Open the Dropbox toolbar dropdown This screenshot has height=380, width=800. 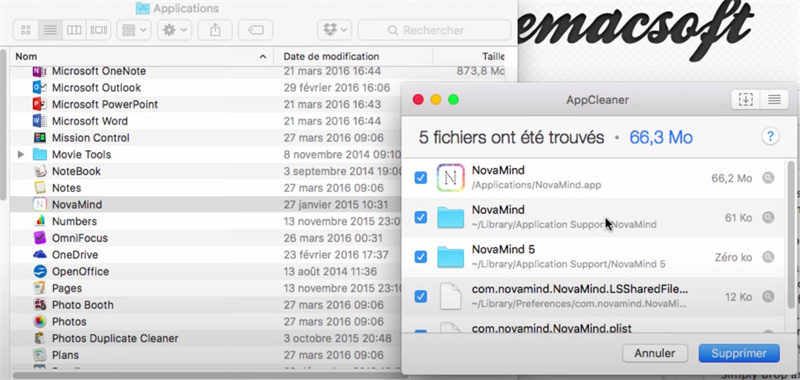[x=334, y=31]
